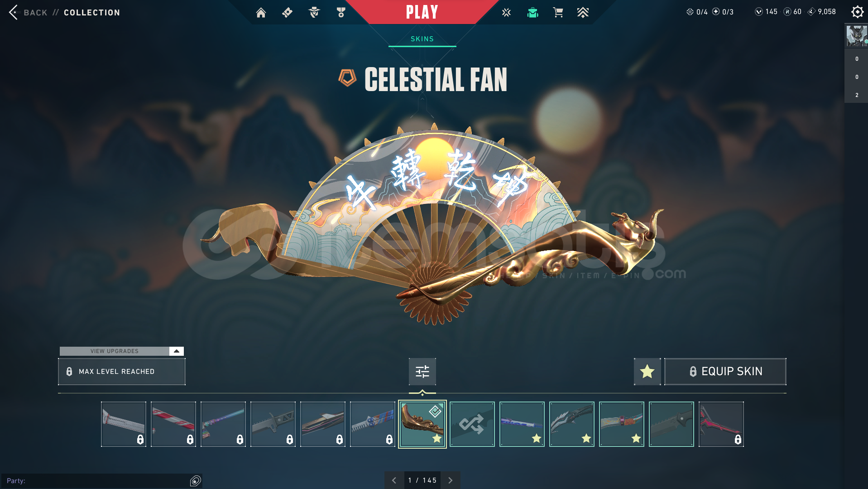868x489 pixels.
Task: Open the skin filter sliders button
Action: [x=422, y=372]
